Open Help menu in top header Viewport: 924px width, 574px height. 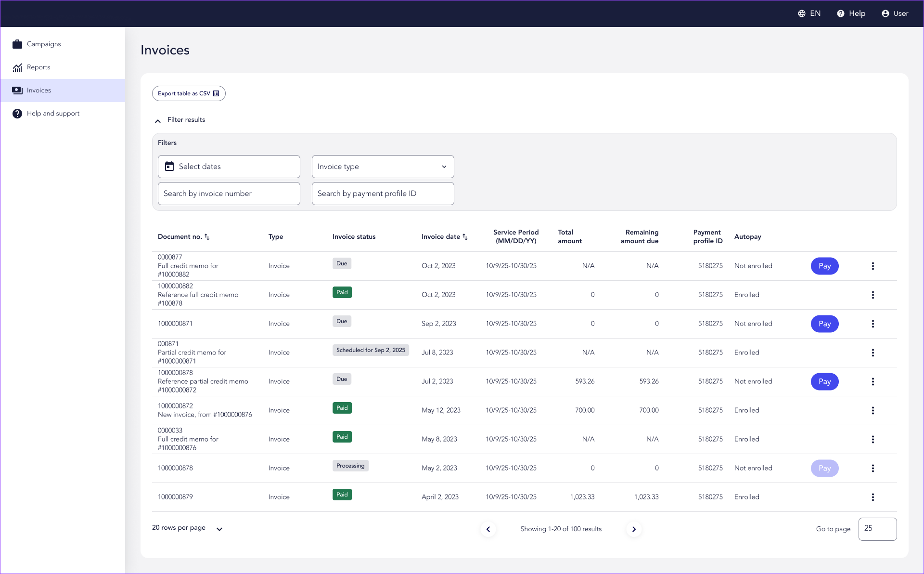851,13
